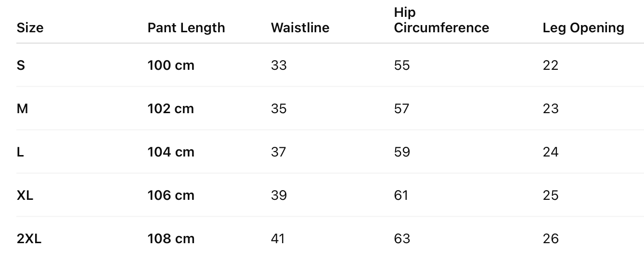Viewport: 644px width, 261px height.
Task: Select the L size row label
Action: point(20,152)
